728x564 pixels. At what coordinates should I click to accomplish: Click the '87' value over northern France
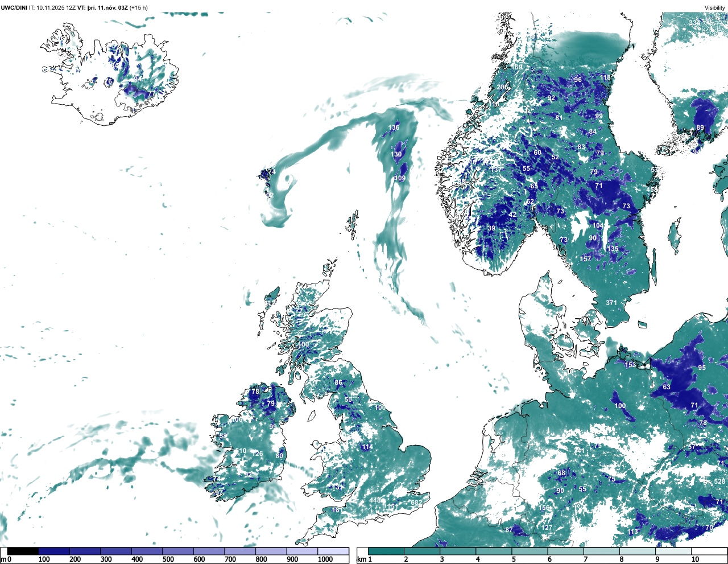point(509,530)
